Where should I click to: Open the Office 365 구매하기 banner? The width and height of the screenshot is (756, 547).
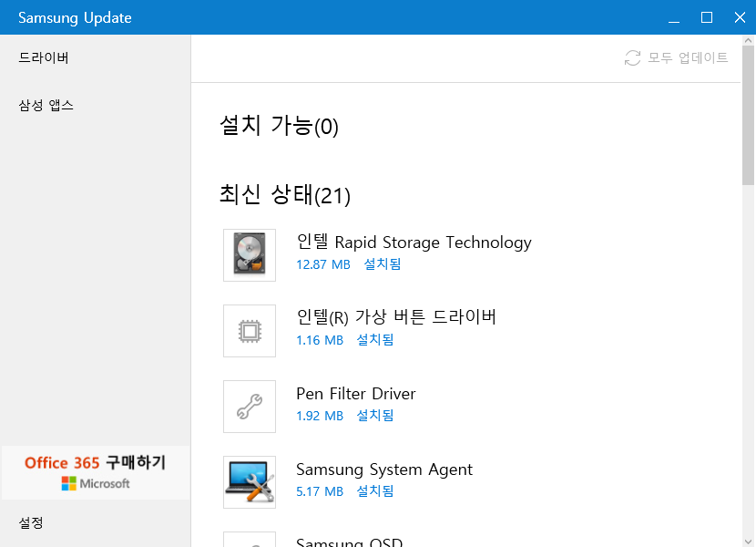coord(96,472)
